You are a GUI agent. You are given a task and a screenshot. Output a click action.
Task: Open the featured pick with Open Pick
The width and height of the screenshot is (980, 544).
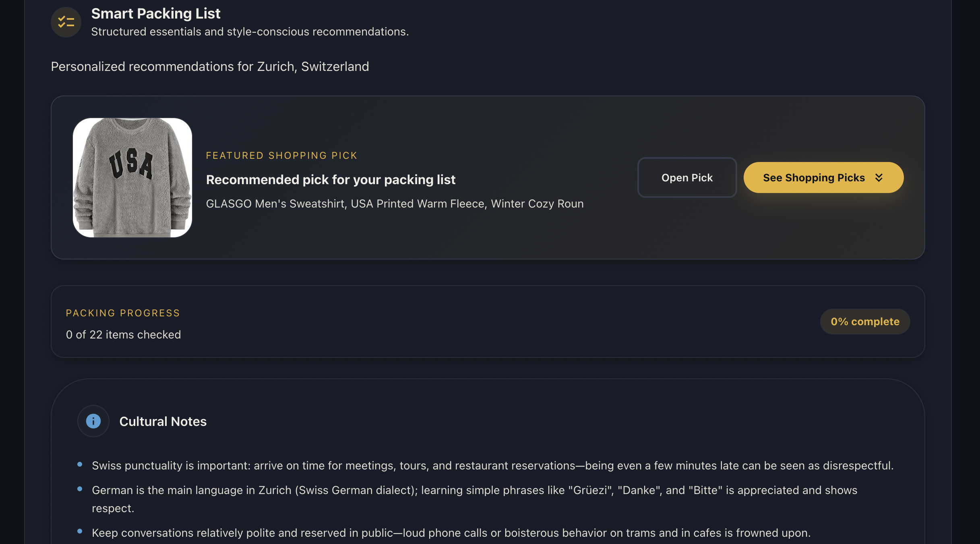coord(687,178)
